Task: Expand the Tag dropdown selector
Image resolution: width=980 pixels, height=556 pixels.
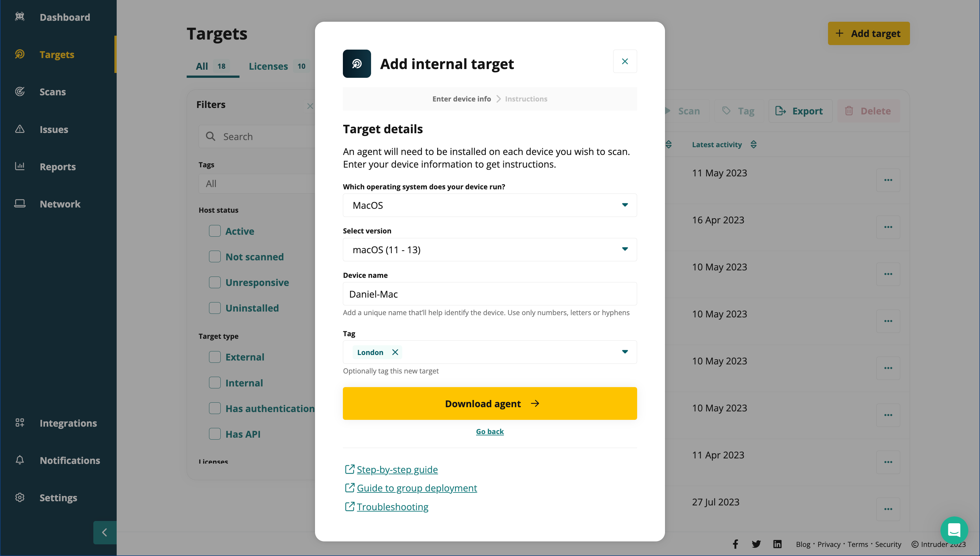Action: [624, 351]
